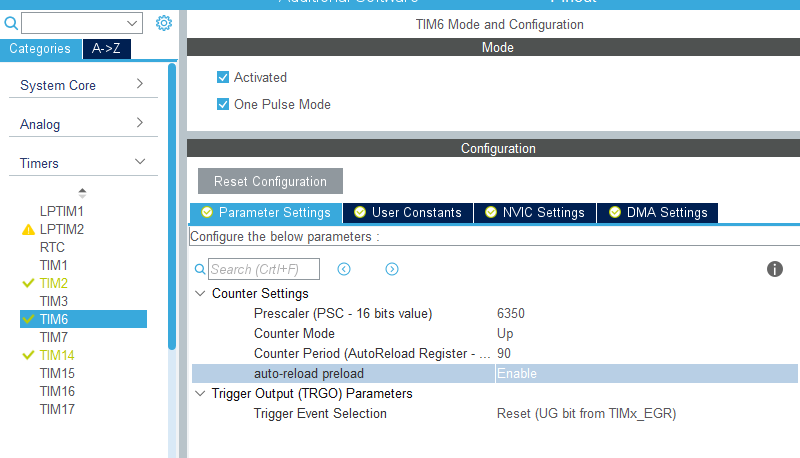The height and width of the screenshot is (458, 800).
Task: Click the parameter Search (Ctrl+F) field
Action: click(264, 269)
